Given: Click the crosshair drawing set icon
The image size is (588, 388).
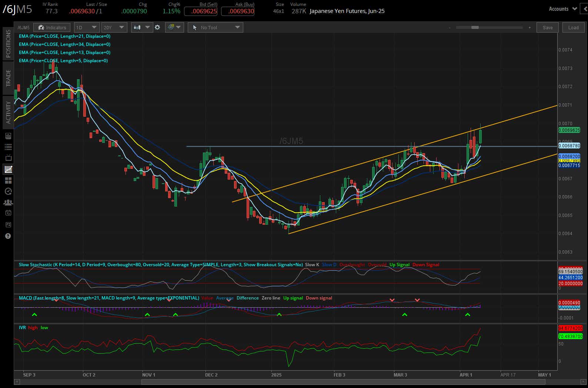Looking at the screenshot, I should [x=171, y=27].
